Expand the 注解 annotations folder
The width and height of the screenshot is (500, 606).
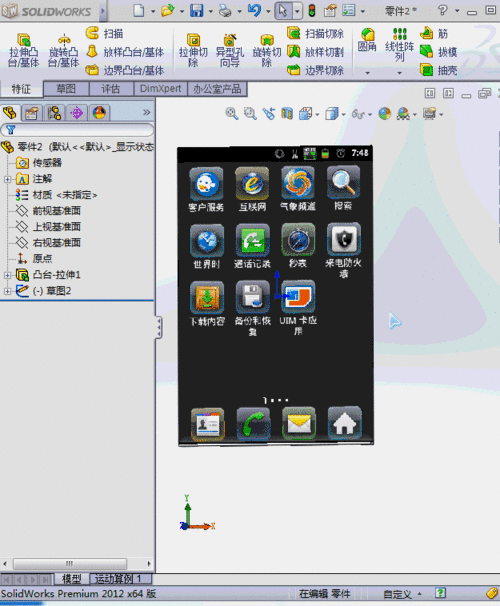(x=7, y=179)
